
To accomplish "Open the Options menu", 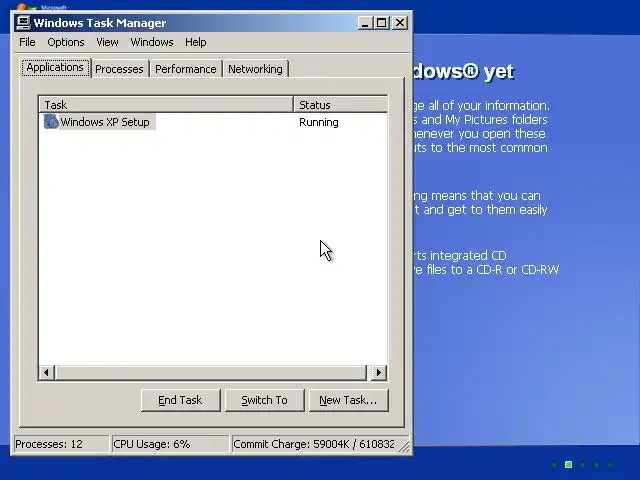I will 66,42.
